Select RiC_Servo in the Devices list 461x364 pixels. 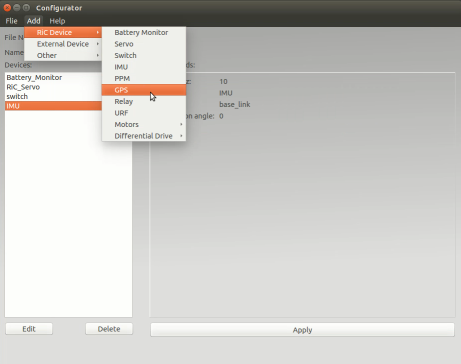pyautogui.click(x=53, y=87)
